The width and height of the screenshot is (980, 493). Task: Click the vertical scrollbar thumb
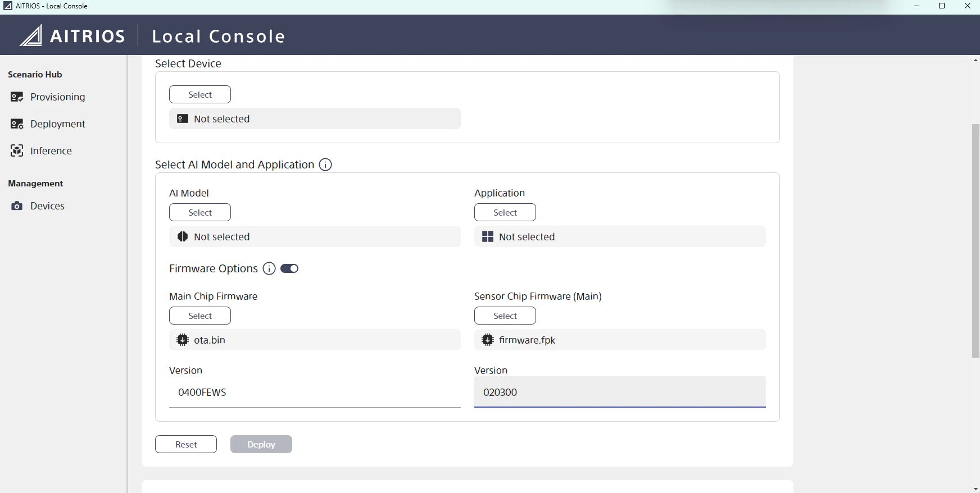976,240
